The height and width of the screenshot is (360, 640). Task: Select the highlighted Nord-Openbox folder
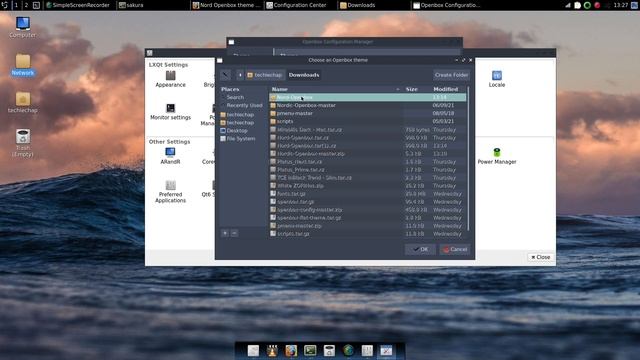tap(367, 97)
